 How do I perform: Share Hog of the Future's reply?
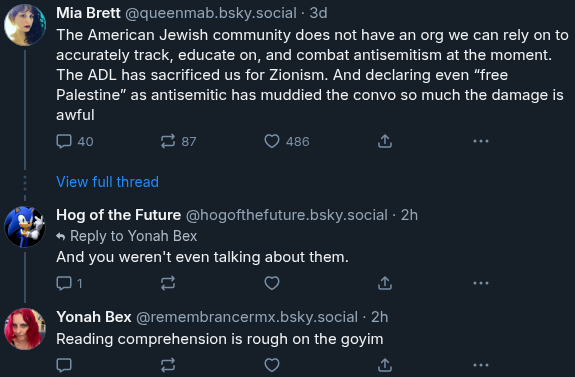click(x=385, y=283)
